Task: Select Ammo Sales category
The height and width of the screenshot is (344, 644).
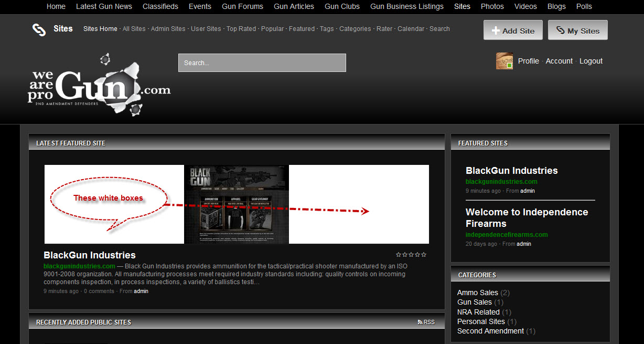Action: (478, 293)
